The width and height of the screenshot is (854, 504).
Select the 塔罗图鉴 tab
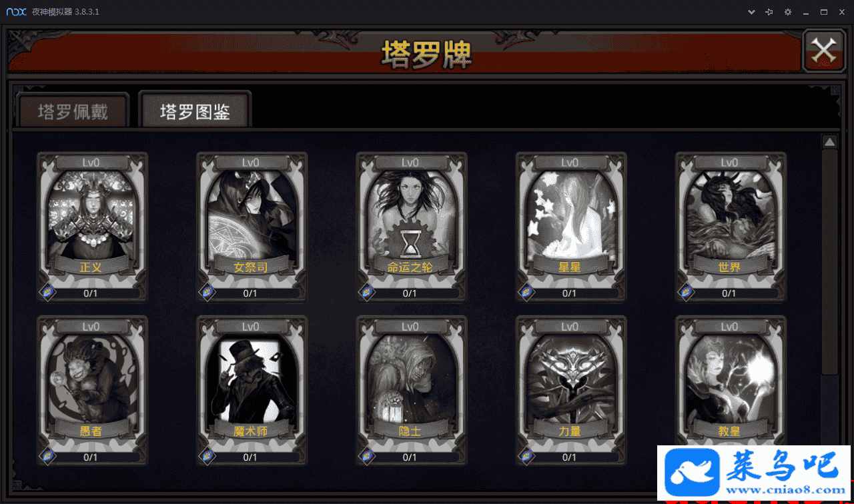(x=195, y=111)
